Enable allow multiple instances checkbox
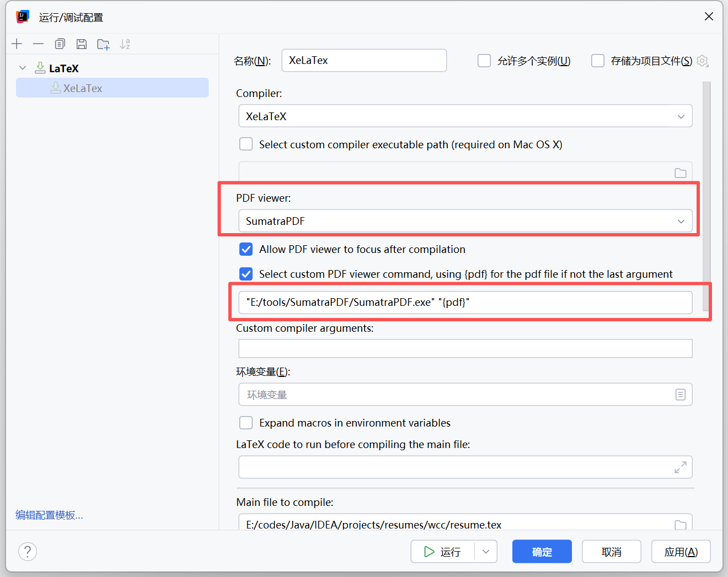Viewport: 728px width, 577px height. click(484, 61)
